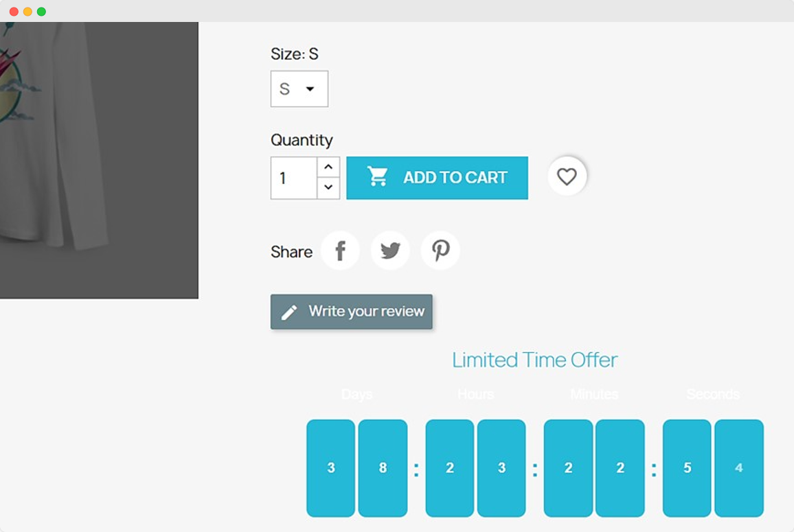Viewport: 794px width, 532px height.
Task: Click the Limited Time Offer heading
Action: 534,360
